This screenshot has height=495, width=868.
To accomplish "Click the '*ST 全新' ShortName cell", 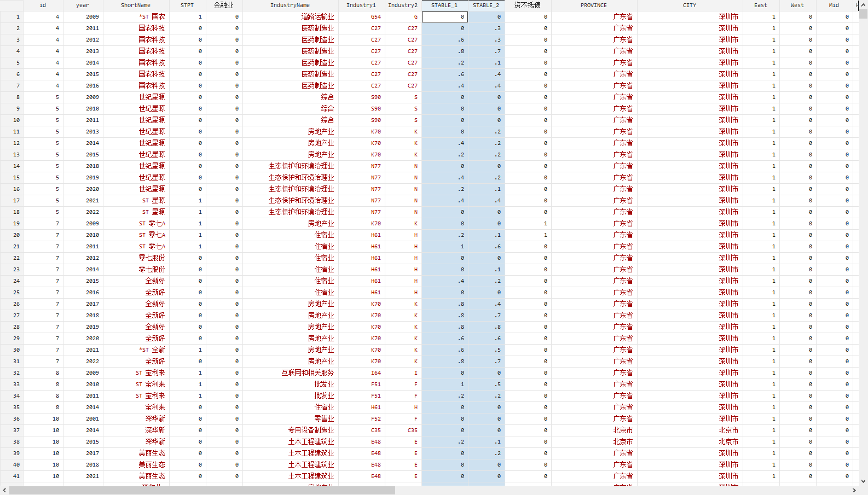I will tap(136, 350).
